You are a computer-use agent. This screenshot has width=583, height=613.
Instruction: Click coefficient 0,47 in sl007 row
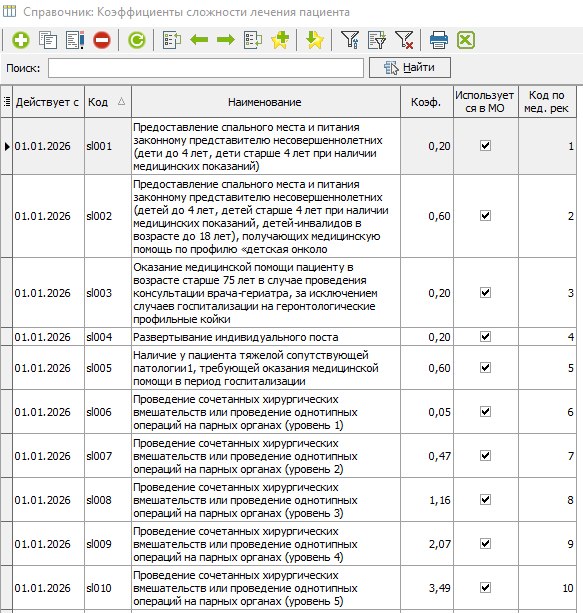coord(427,456)
